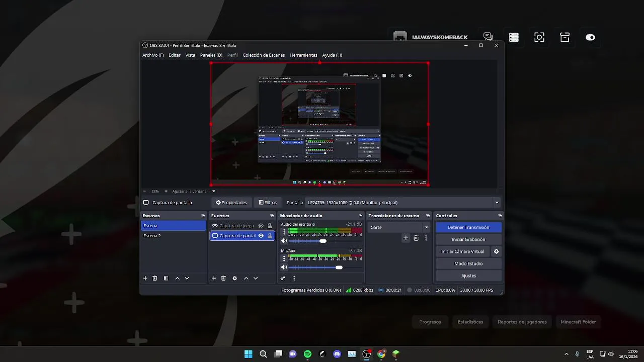This screenshot has height=362, width=644.
Task: Open the Archivo menu
Action: click(153, 55)
